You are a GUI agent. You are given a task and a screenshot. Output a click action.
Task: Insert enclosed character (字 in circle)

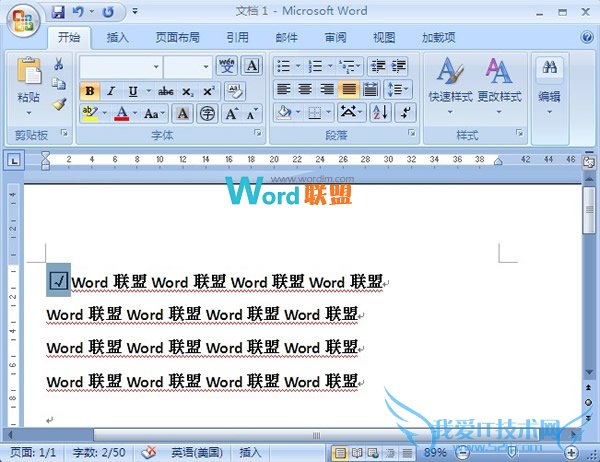207,114
